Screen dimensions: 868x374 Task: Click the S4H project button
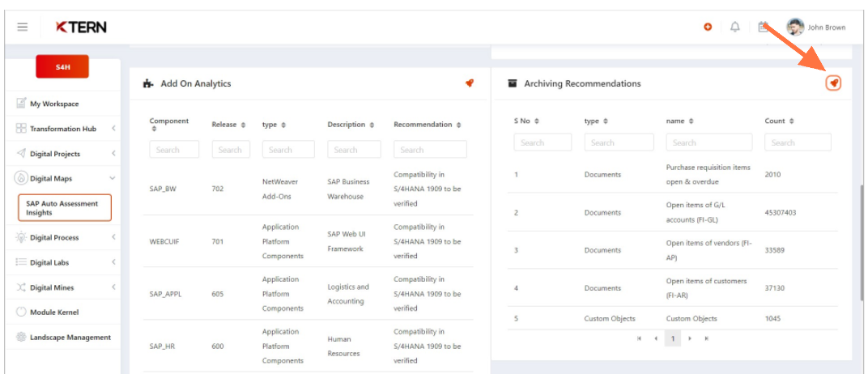pyautogui.click(x=62, y=67)
